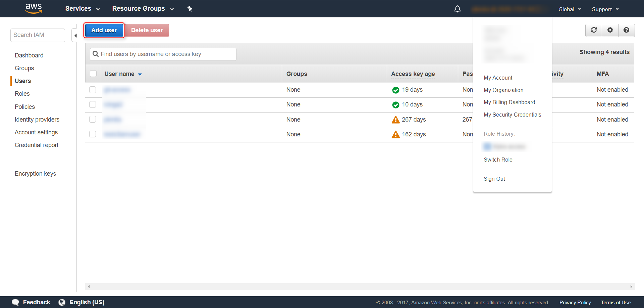Sort by Groups column header

click(x=297, y=74)
